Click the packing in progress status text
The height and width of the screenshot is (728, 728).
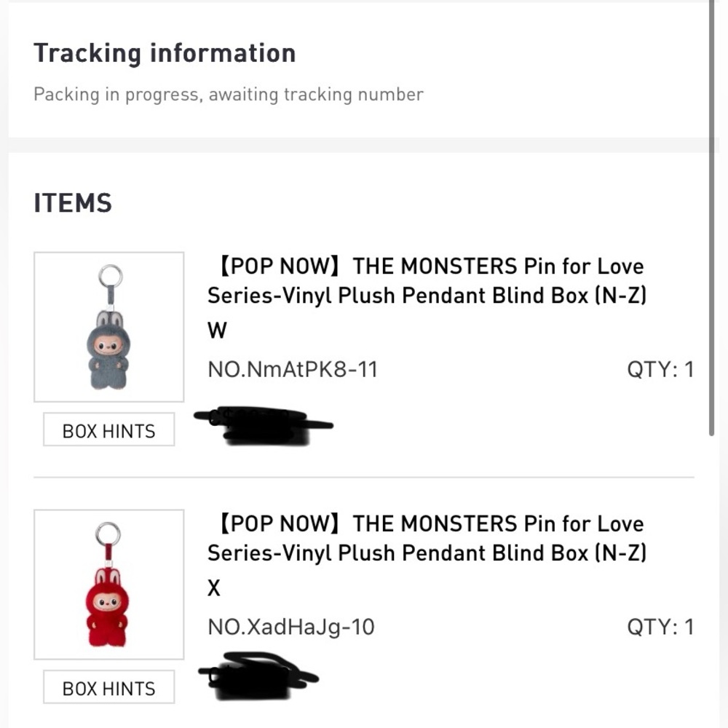(229, 94)
